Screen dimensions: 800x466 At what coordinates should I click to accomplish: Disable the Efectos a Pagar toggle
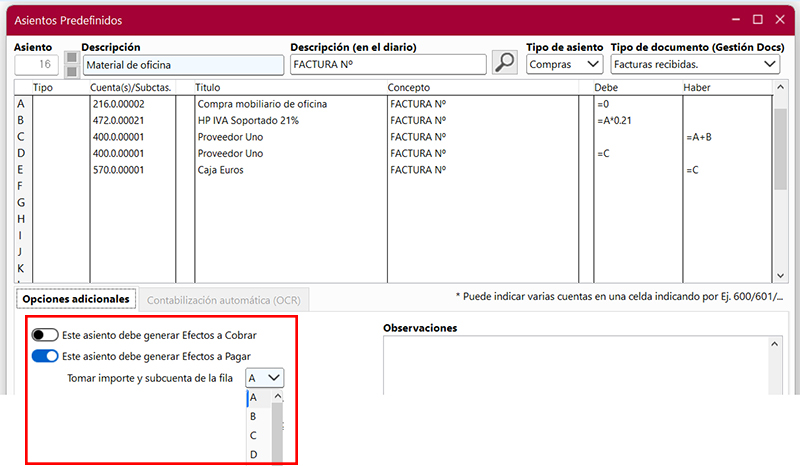45,356
